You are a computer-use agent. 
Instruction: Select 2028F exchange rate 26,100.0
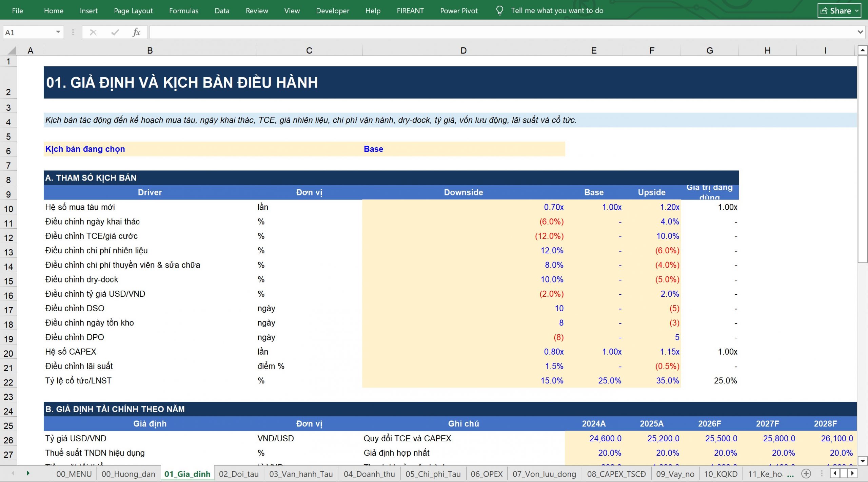(x=826, y=438)
